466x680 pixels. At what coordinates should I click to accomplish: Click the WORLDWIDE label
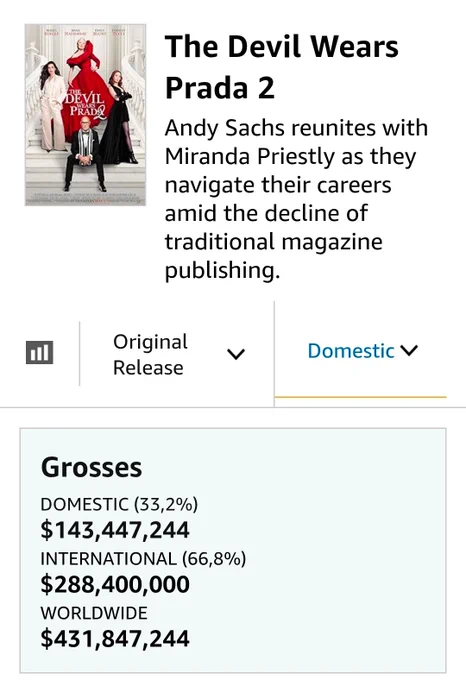[94, 613]
